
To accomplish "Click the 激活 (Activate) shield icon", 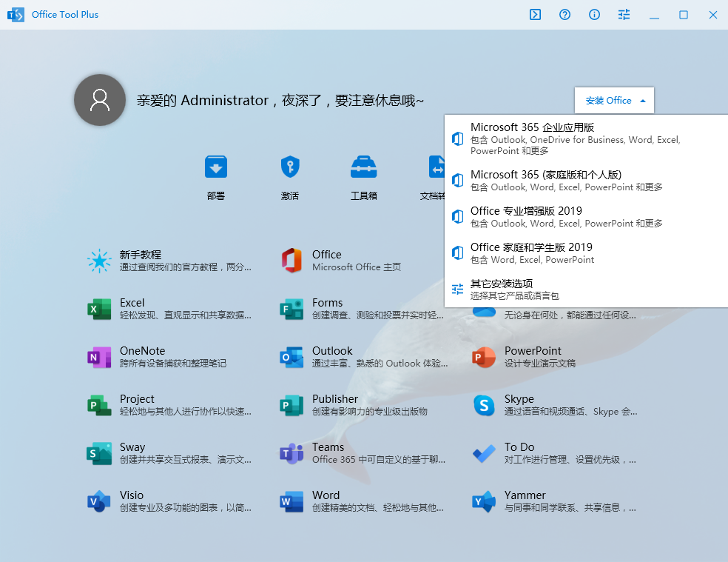I will tap(290, 167).
